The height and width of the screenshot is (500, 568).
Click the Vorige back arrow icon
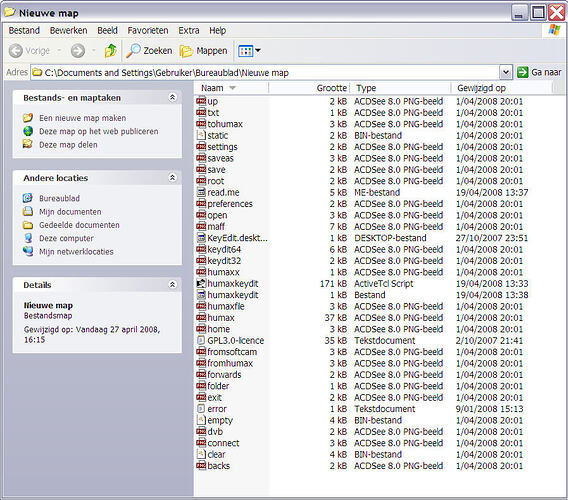pos(16,51)
